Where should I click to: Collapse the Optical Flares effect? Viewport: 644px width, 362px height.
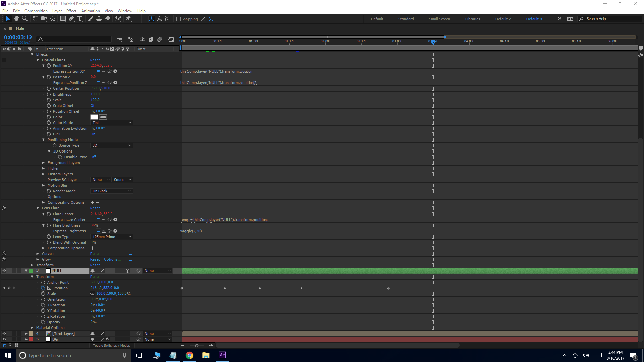pyautogui.click(x=38, y=60)
